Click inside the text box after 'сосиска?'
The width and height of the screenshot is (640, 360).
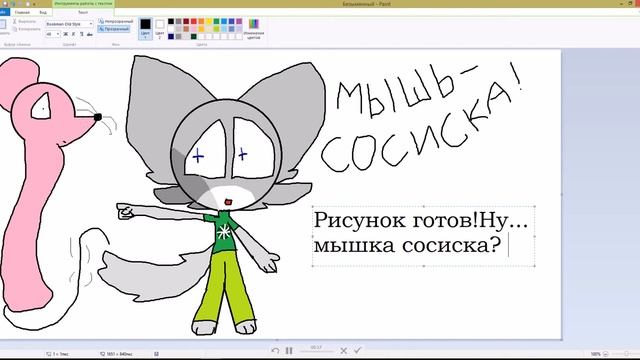508,246
